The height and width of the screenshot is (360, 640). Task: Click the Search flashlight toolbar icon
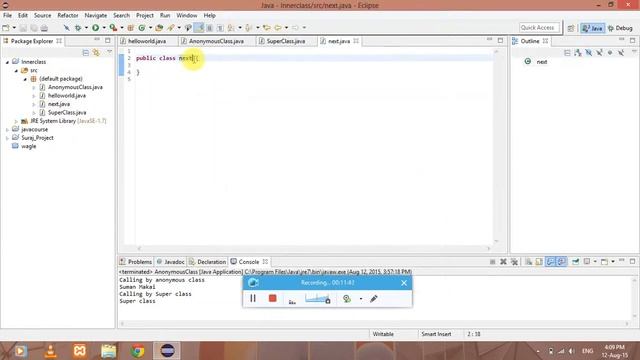171,28
